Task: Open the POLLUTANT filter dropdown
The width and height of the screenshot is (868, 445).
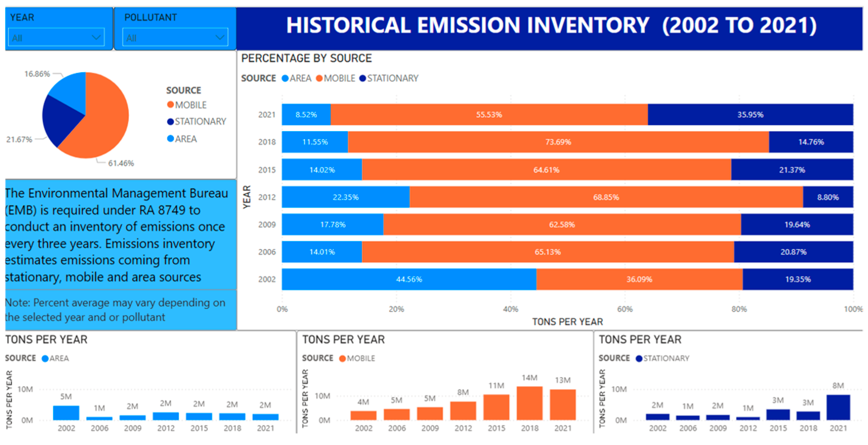Action: (175, 38)
